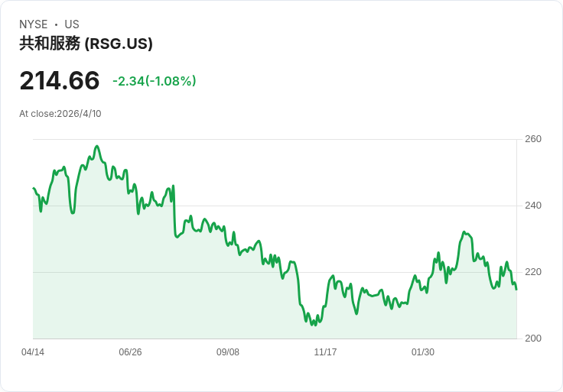Select the 11/17 date on the x-axis
This screenshot has width=563, height=392.
pyautogui.click(x=326, y=352)
